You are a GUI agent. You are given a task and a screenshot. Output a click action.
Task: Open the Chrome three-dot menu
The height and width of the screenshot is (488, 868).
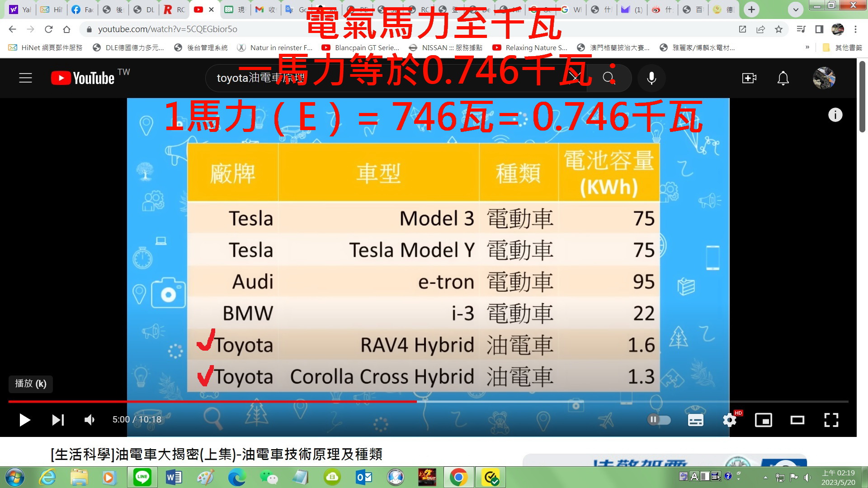coord(855,29)
